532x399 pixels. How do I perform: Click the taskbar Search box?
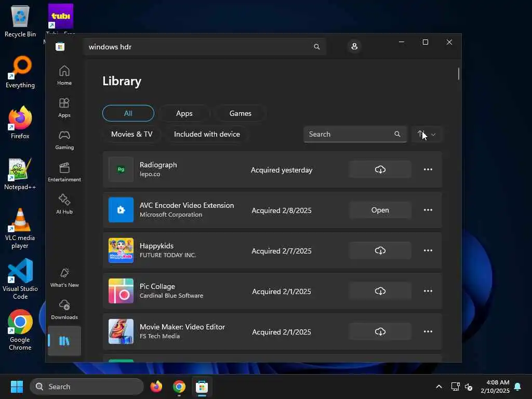click(87, 387)
